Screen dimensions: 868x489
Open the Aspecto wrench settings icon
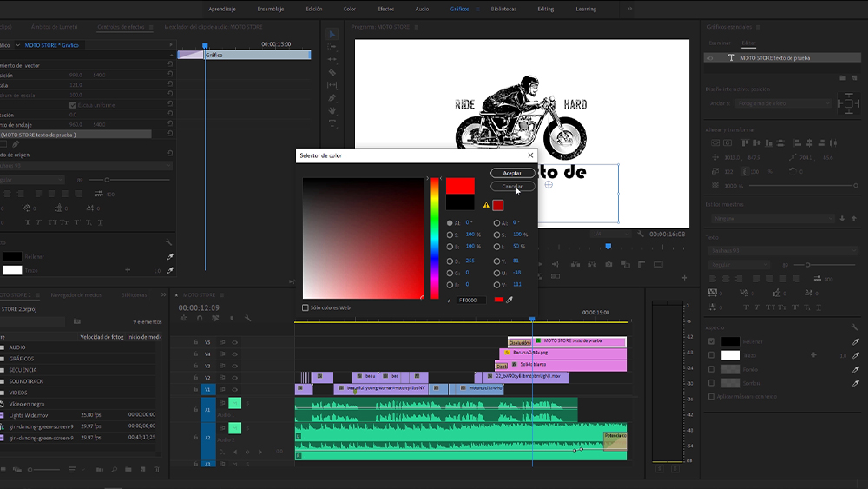click(855, 327)
